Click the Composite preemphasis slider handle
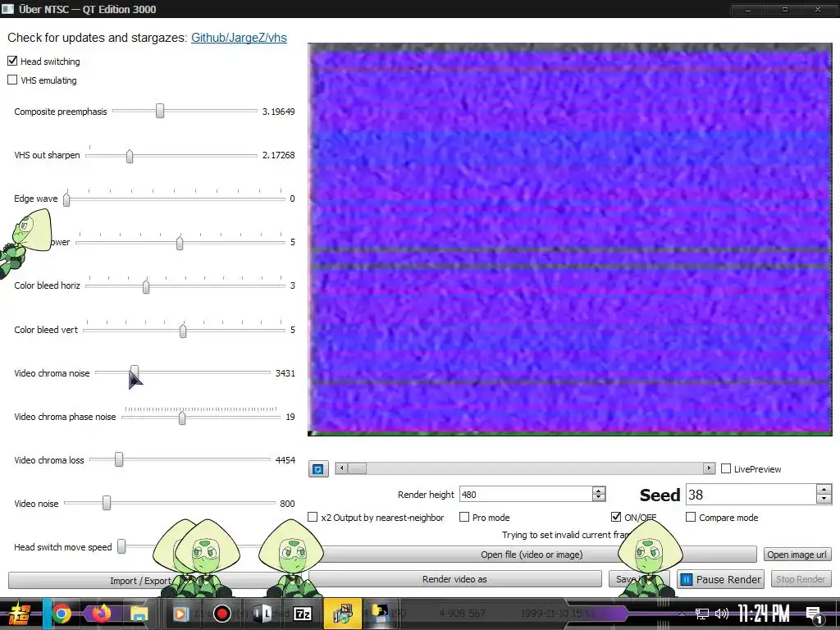This screenshot has height=630, width=840. point(160,111)
